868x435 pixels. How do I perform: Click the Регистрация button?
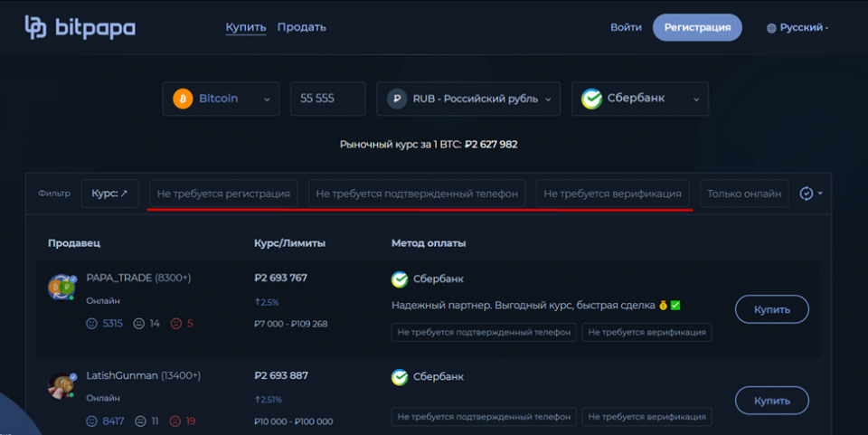pyautogui.click(x=697, y=27)
